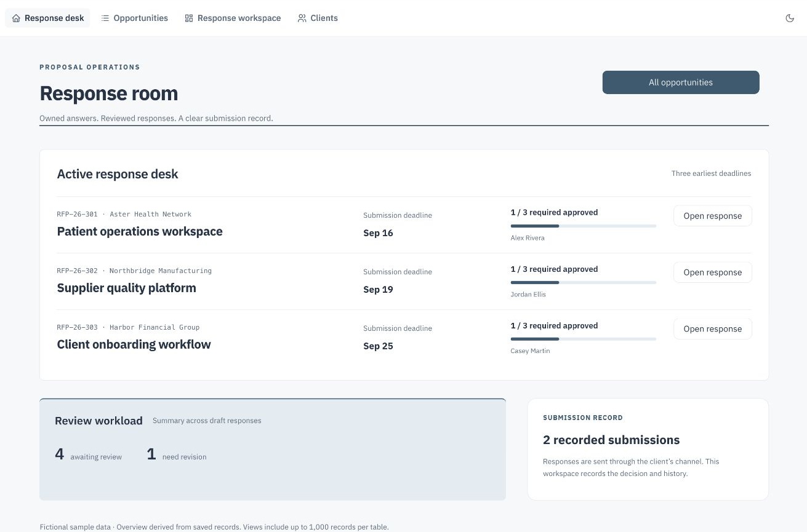This screenshot has height=532, width=807.
Task: Click the progress bar above Alex Rivera
Action: (584, 226)
